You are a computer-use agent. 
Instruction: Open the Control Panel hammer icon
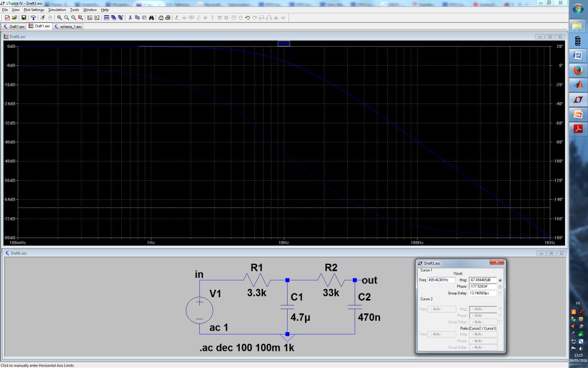click(33, 18)
